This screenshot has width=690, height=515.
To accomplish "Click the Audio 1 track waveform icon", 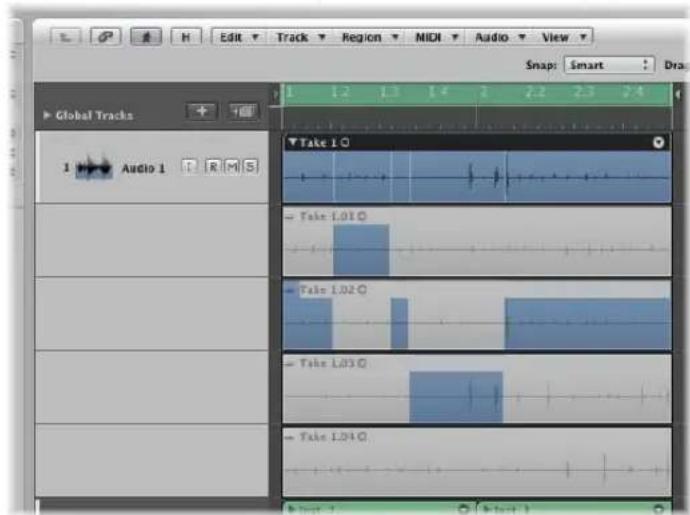I will point(94,168).
